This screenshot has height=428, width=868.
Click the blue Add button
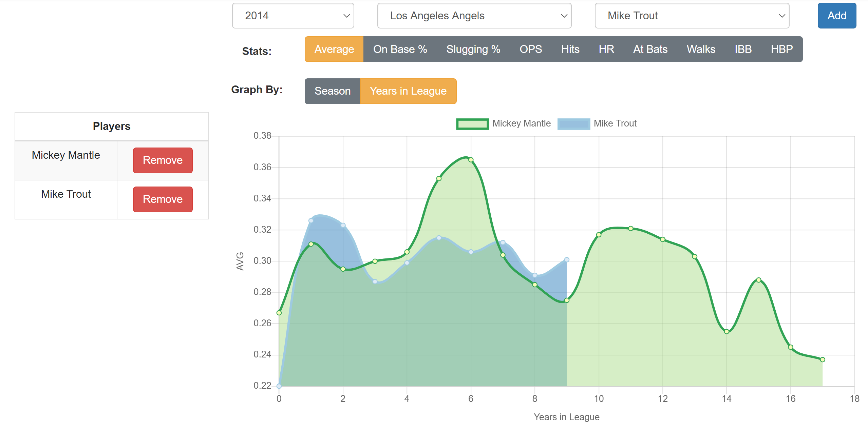836,16
